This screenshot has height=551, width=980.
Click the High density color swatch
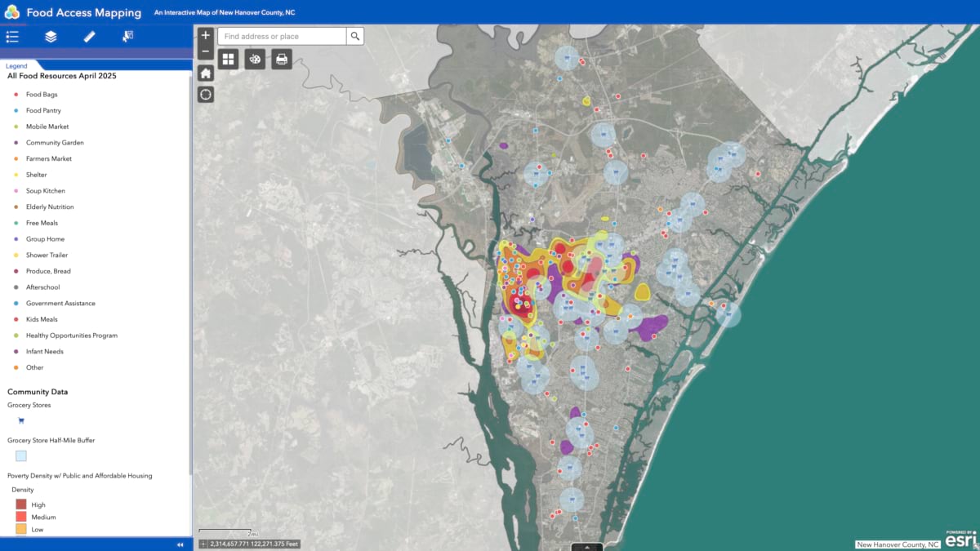[21, 504]
